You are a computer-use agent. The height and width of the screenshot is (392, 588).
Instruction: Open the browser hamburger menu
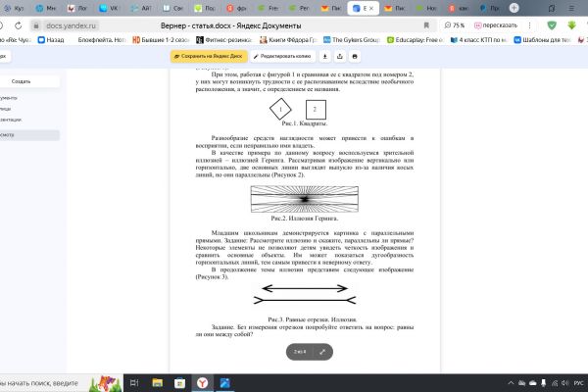(571, 8)
